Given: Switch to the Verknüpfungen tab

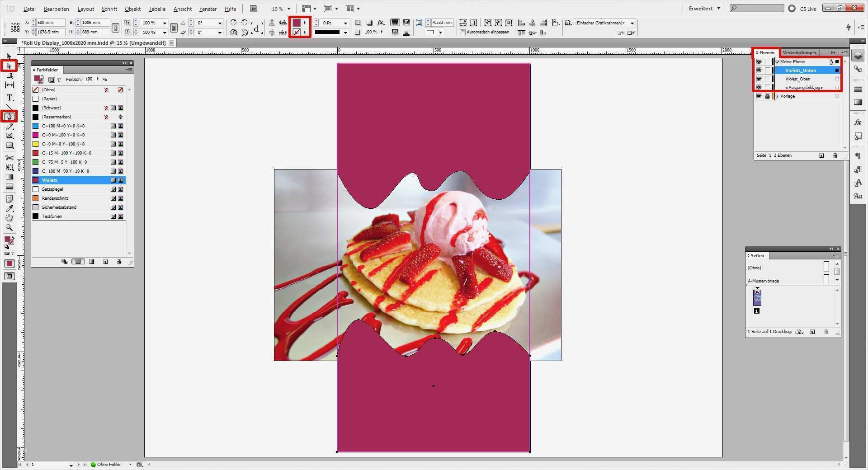Looking at the screenshot, I should [x=799, y=52].
